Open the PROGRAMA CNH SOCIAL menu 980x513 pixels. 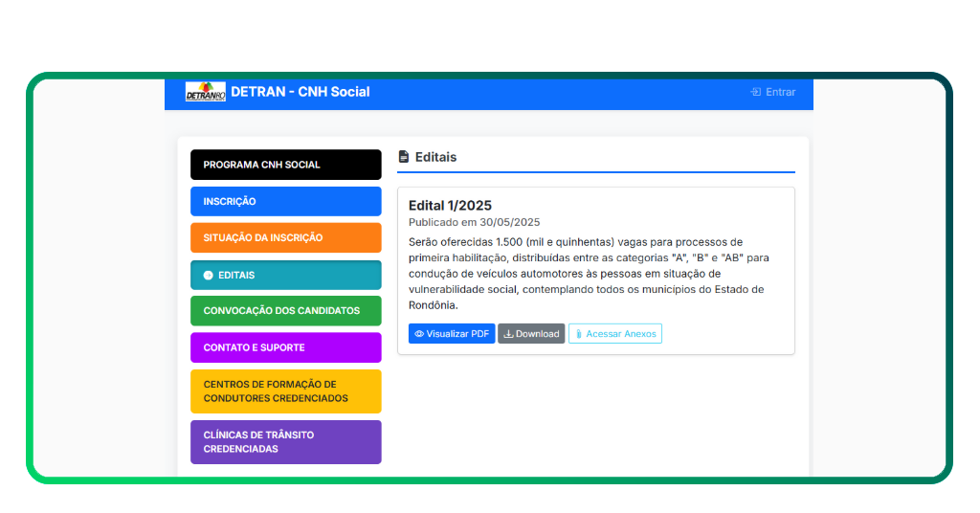(x=285, y=165)
